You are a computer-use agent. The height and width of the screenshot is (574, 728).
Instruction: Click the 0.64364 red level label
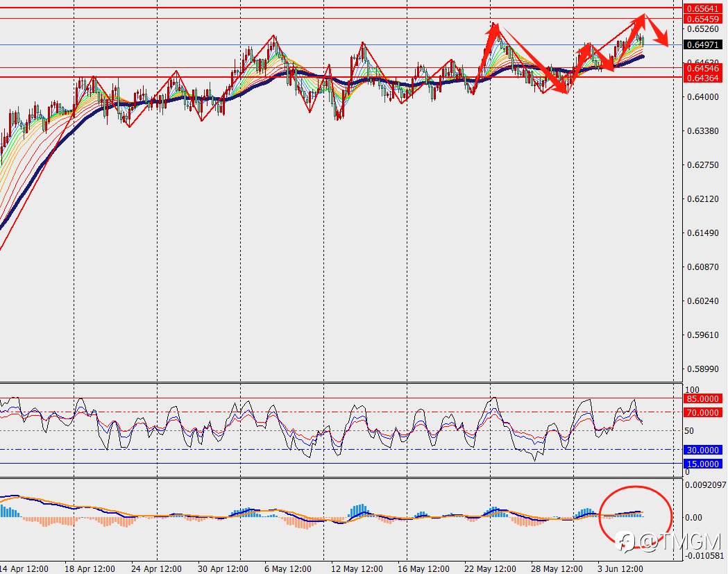click(703, 78)
